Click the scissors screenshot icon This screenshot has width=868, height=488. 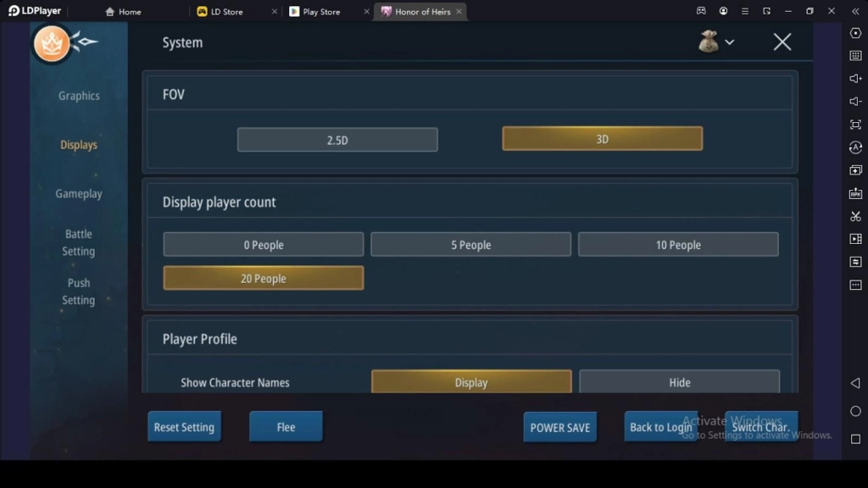pyautogui.click(x=855, y=216)
